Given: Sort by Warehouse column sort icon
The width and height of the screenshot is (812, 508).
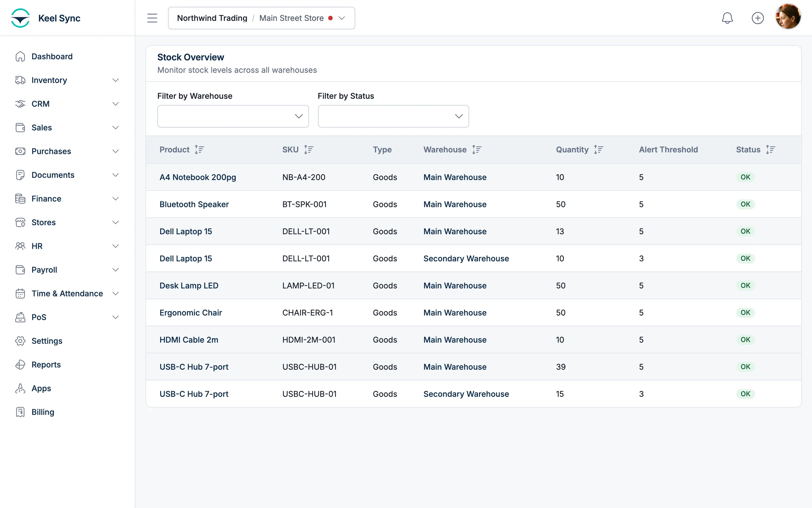Looking at the screenshot, I should [x=477, y=150].
